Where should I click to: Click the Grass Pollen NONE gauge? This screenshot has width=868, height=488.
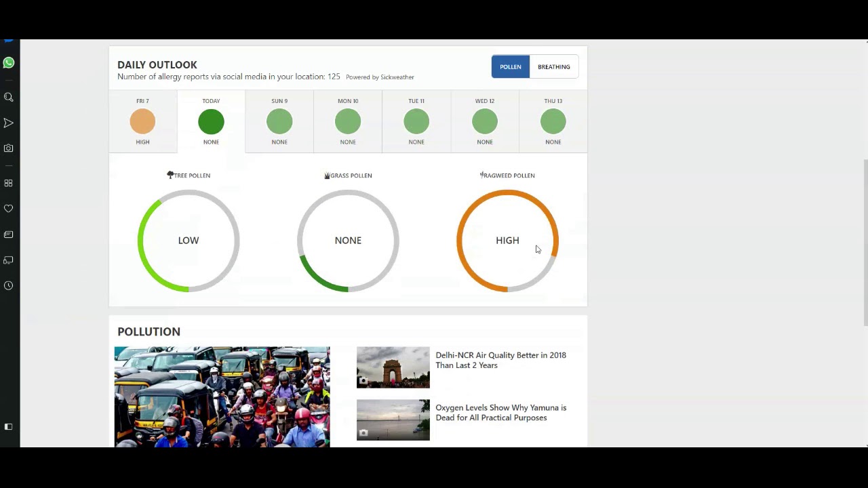pyautogui.click(x=348, y=241)
